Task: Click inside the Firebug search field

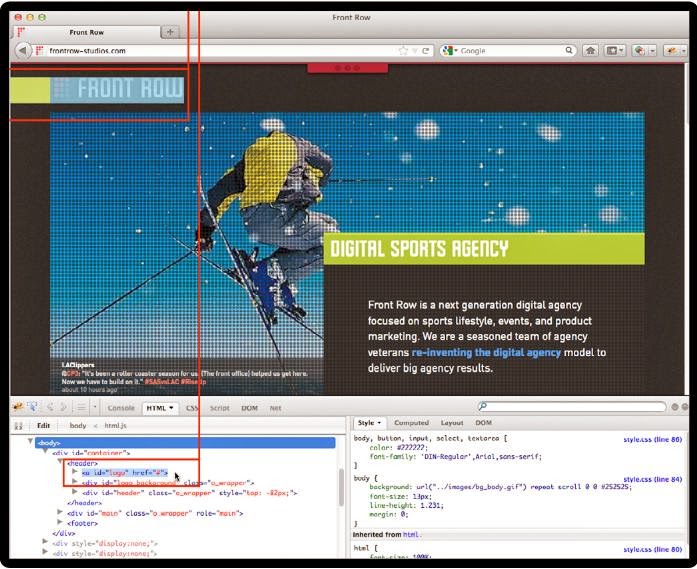Action: point(572,406)
